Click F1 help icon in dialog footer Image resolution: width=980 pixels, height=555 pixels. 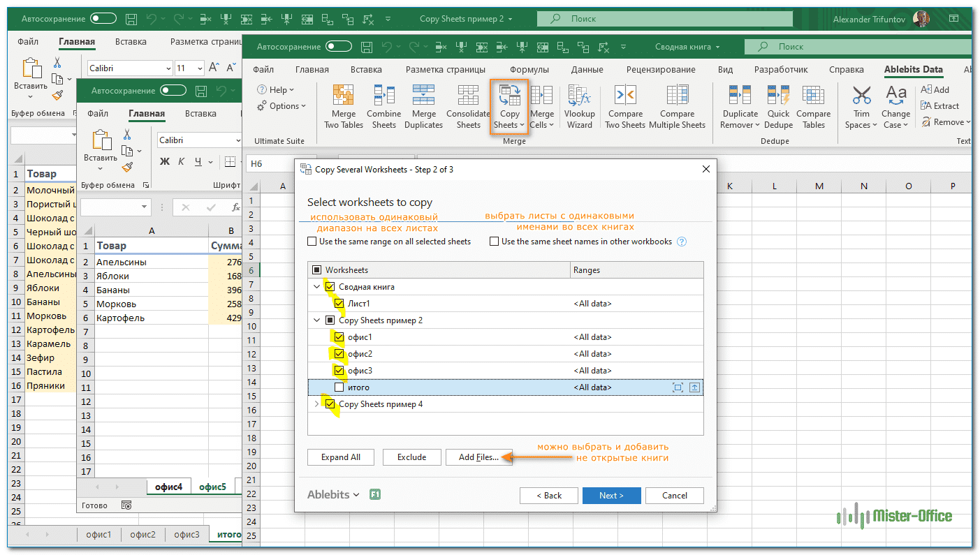click(375, 495)
